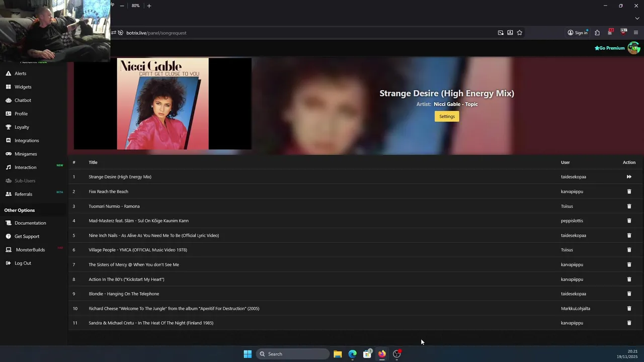
Task: Open Microsoft Edge from the taskbar
Action: click(353, 354)
